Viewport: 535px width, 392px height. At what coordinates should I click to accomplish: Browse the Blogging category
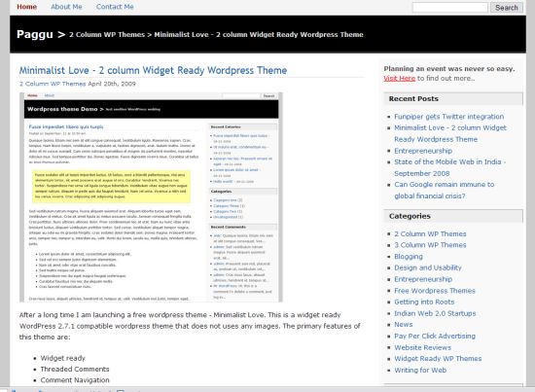[409, 257]
